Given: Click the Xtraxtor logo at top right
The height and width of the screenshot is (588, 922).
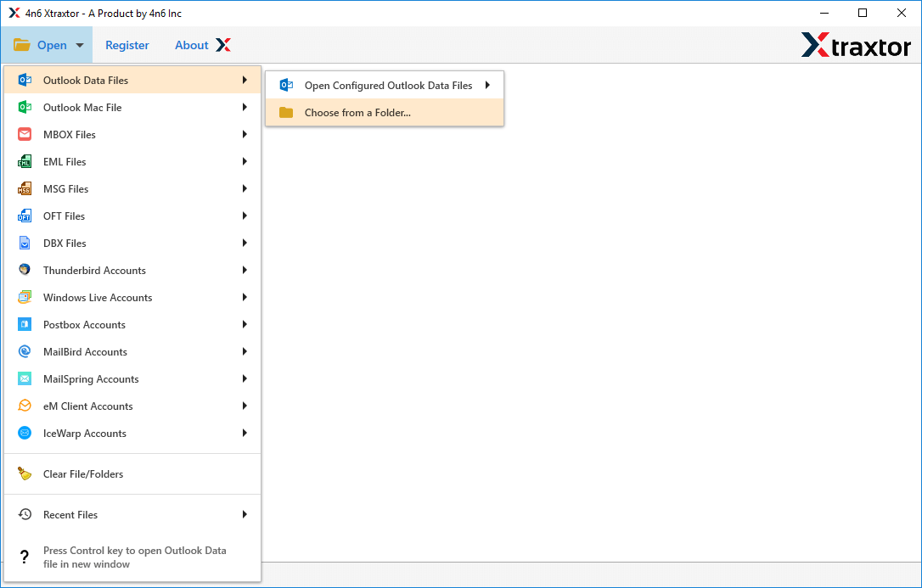Looking at the screenshot, I should [x=856, y=45].
